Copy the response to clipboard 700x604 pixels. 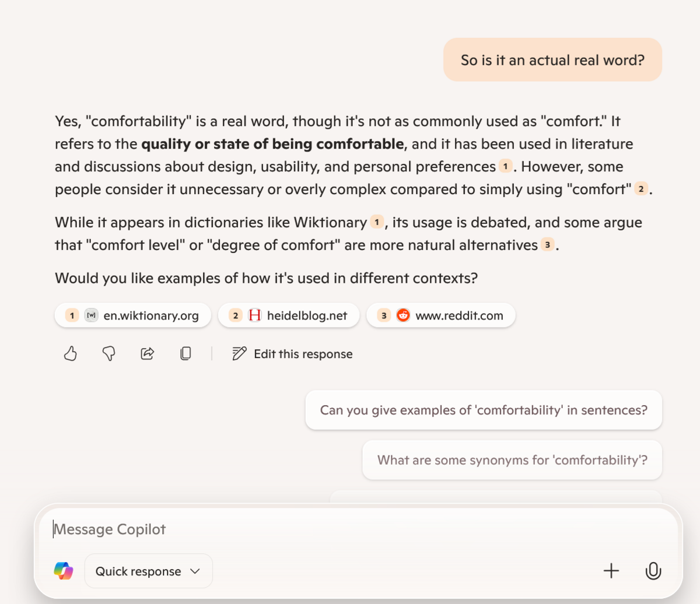point(185,353)
